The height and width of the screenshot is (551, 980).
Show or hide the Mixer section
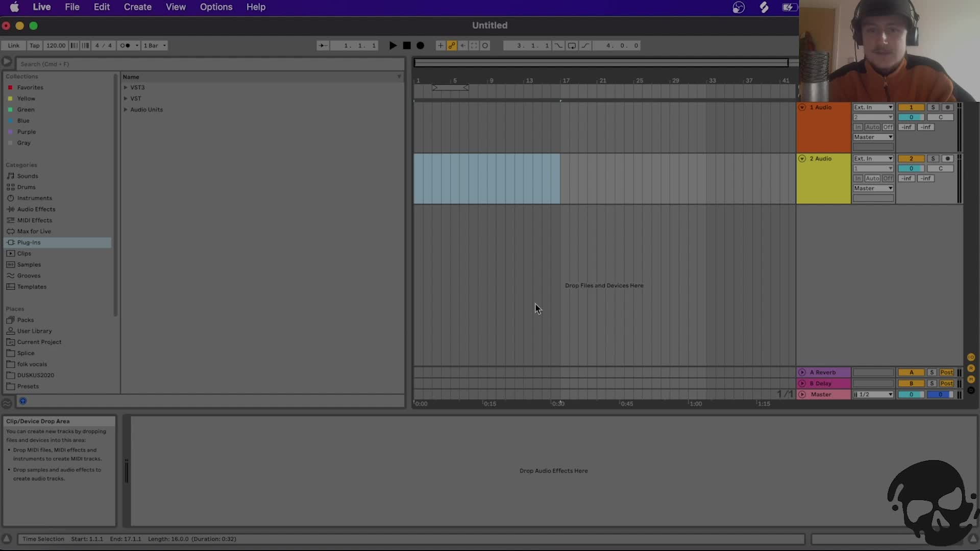tap(971, 379)
